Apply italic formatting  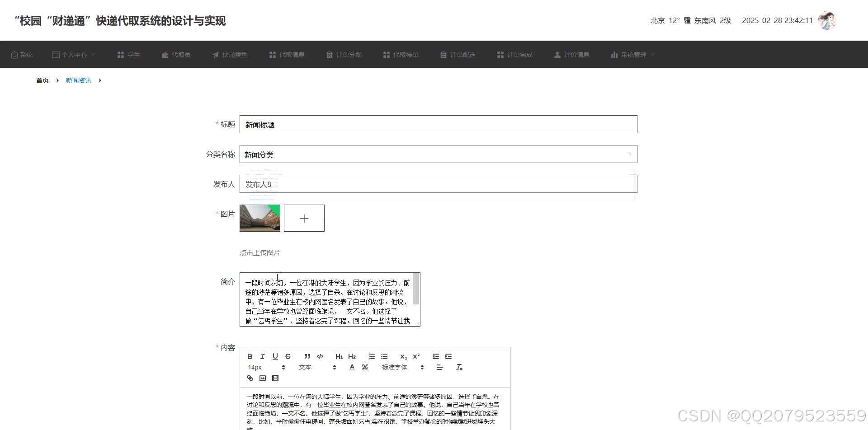coord(262,356)
